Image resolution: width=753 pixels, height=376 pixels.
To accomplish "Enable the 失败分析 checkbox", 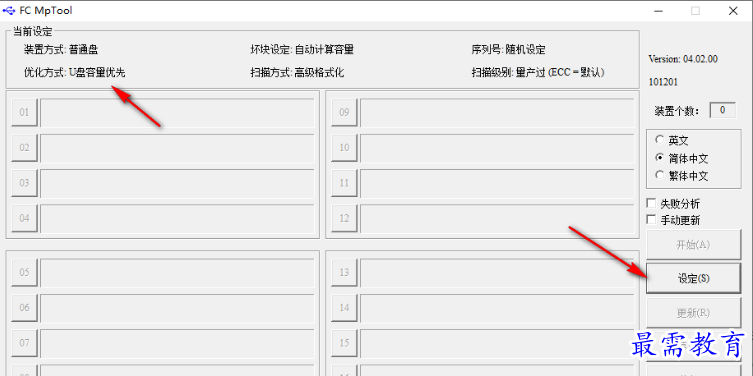I will [651, 203].
